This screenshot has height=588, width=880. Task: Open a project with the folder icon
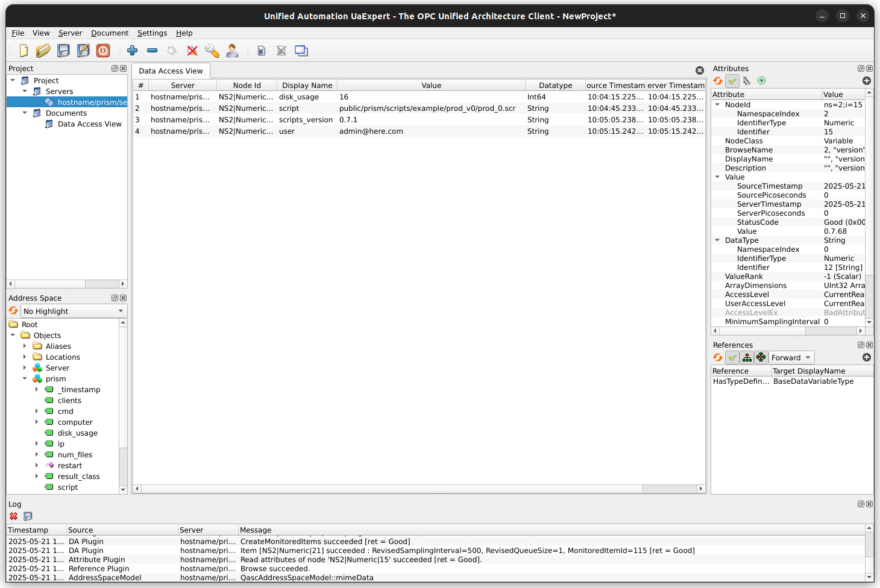[43, 51]
